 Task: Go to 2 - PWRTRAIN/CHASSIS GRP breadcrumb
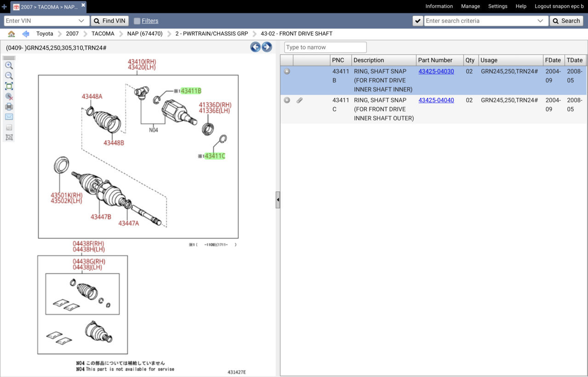tap(211, 34)
